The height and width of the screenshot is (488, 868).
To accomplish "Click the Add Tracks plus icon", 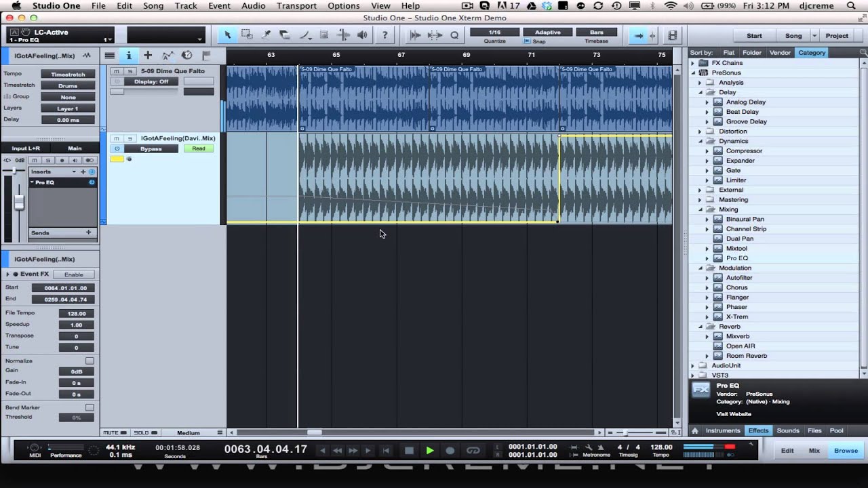I will point(148,55).
